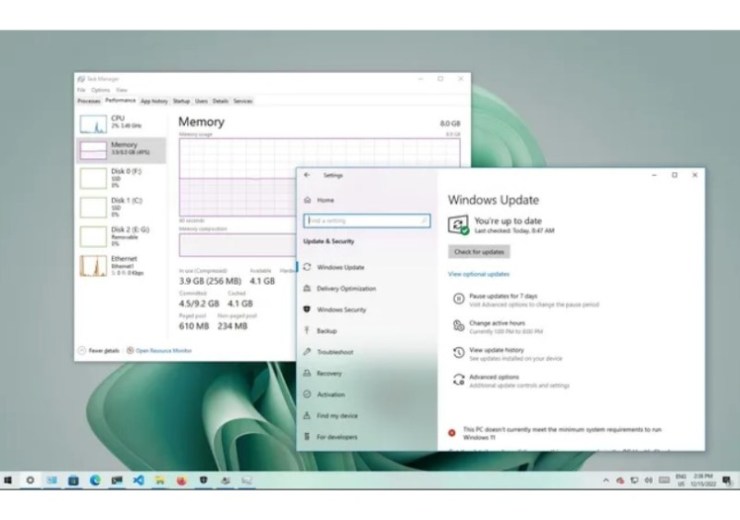Open For developers settings

pyautogui.click(x=367, y=437)
